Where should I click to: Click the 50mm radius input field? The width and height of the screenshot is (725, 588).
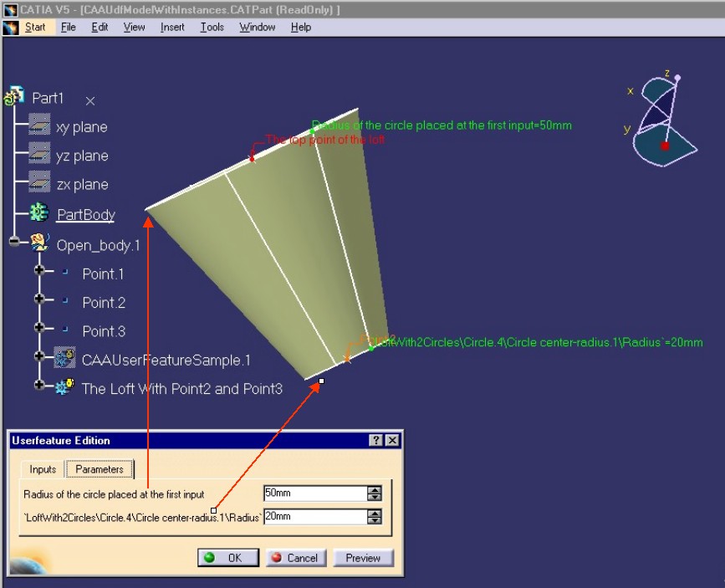coord(315,493)
